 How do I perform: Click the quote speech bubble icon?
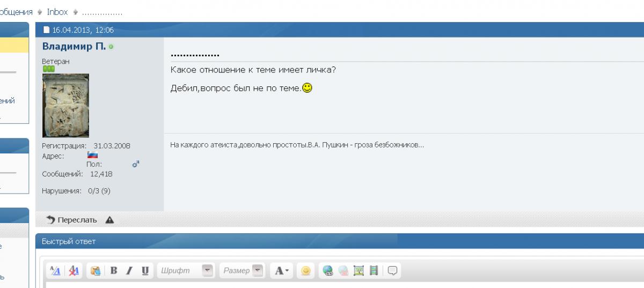392,271
